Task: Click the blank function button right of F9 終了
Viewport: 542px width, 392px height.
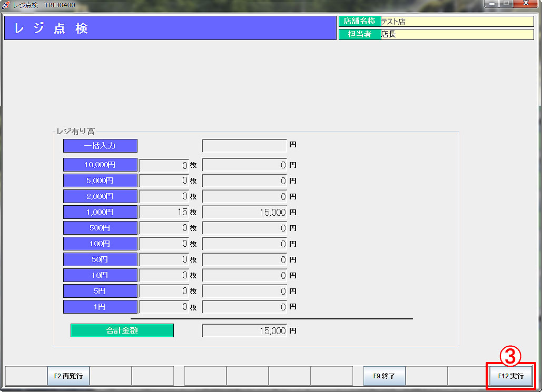Action: pos(426,376)
